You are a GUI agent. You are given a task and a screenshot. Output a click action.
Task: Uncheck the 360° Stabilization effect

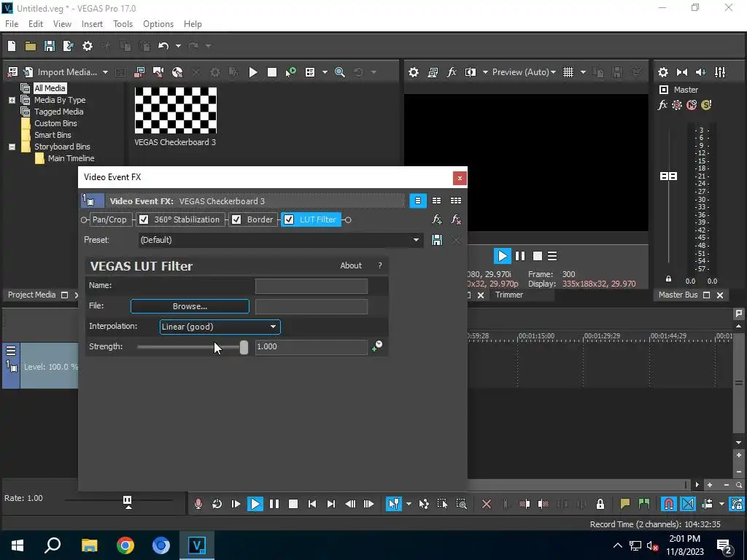click(144, 219)
